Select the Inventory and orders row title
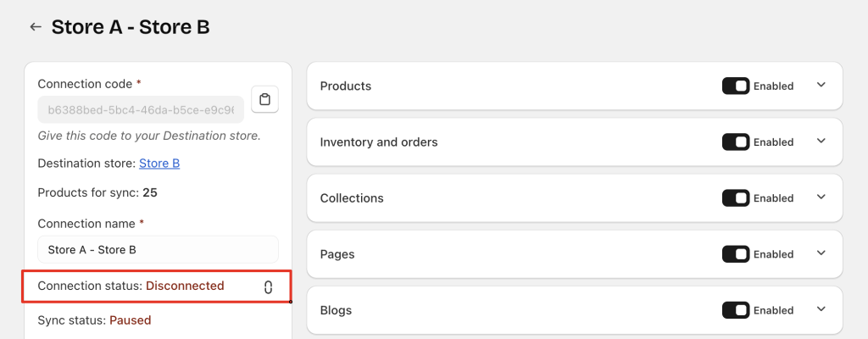 [x=379, y=142]
